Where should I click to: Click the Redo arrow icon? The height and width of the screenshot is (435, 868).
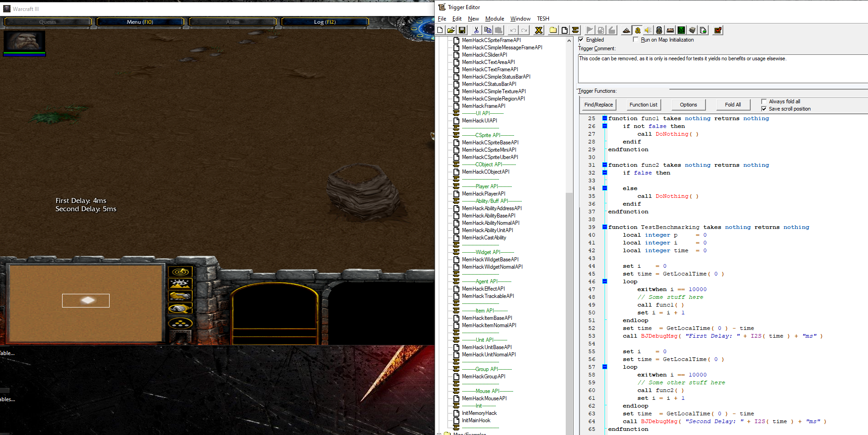[524, 30]
